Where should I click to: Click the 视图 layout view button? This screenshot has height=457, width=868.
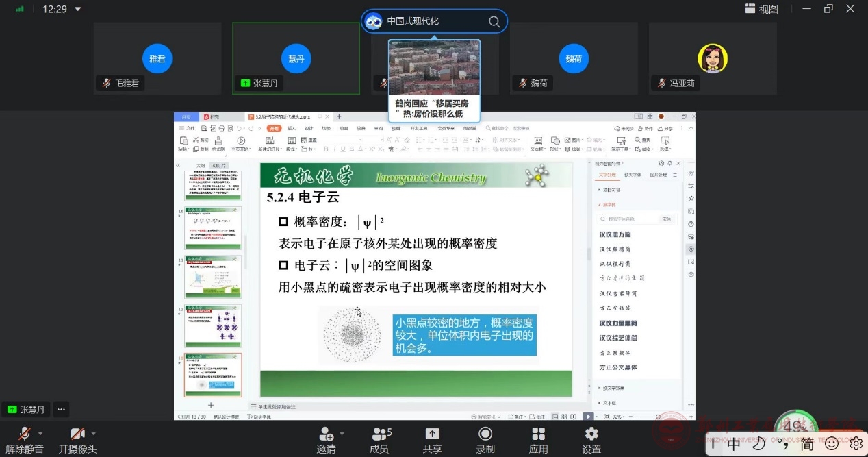click(x=761, y=9)
